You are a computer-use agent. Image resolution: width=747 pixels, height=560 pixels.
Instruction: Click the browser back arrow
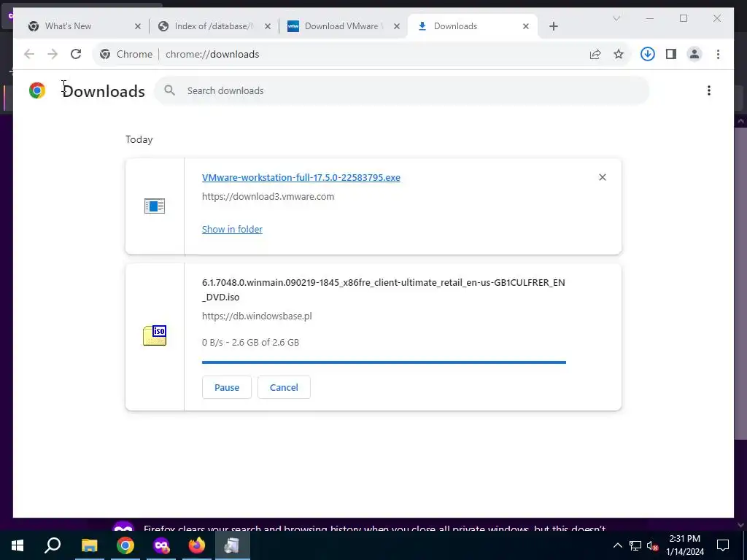click(29, 54)
